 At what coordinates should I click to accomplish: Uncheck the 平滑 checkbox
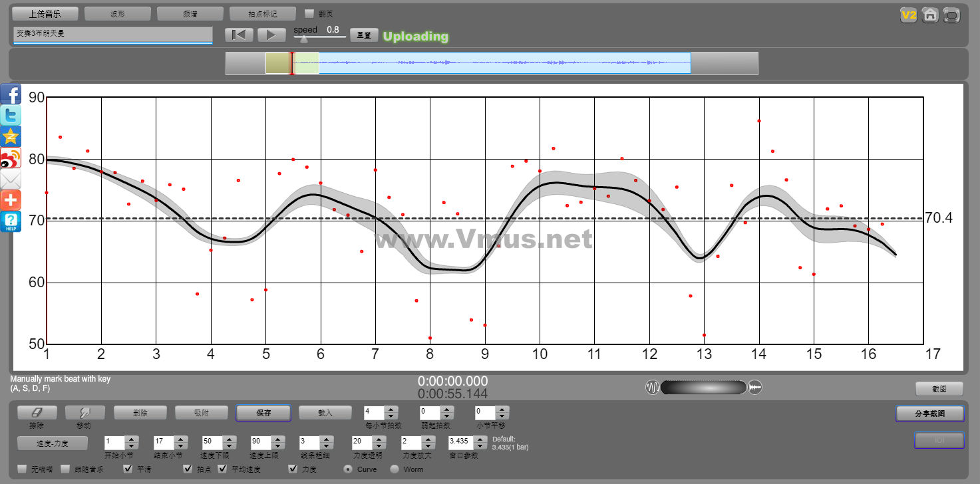[x=128, y=469]
